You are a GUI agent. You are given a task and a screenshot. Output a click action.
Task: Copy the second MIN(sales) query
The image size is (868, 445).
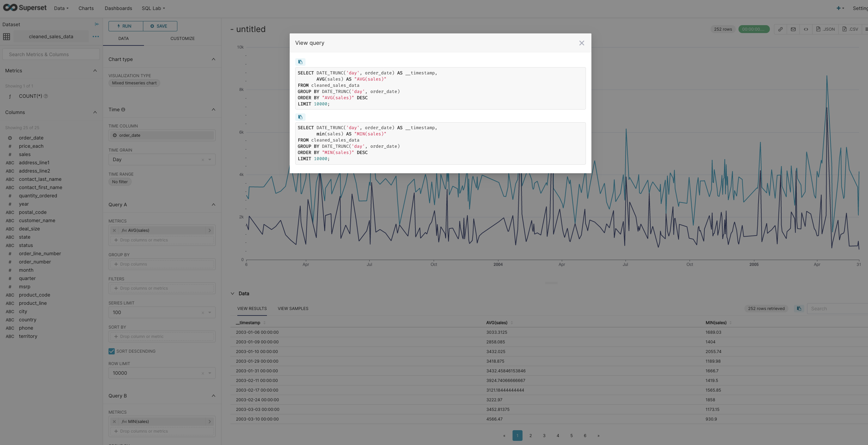[300, 117]
